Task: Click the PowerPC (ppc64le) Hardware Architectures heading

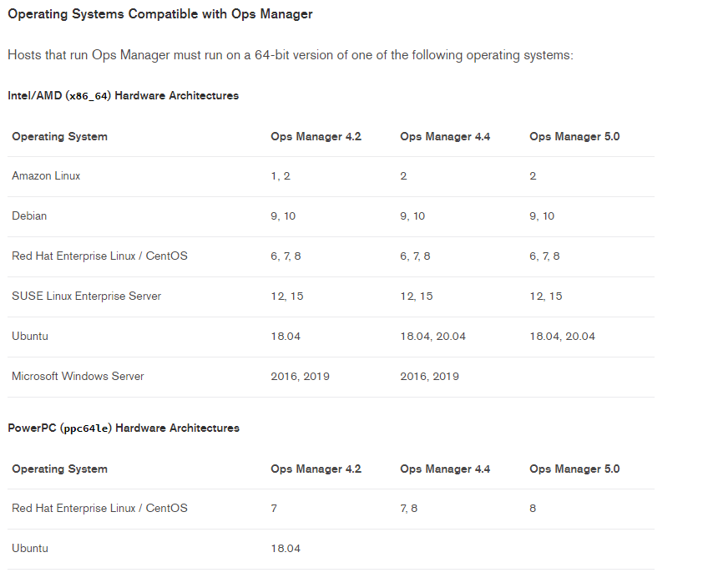Action: pyautogui.click(x=124, y=428)
